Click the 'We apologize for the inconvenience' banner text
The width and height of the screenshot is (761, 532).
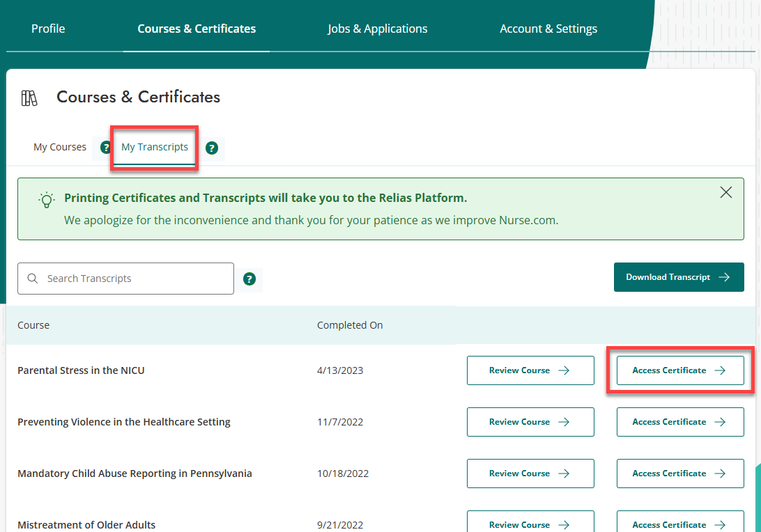tap(311, 220)
